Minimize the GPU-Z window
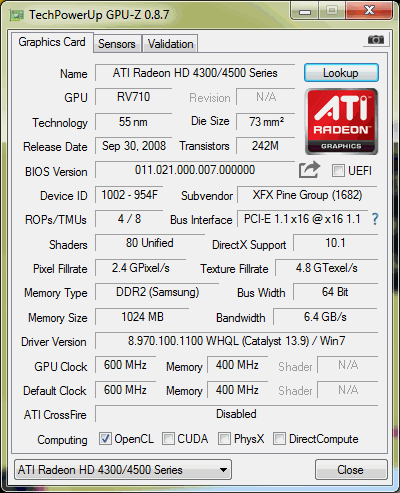The height and width of the screenshot is (493, 400). coord(305,11)
